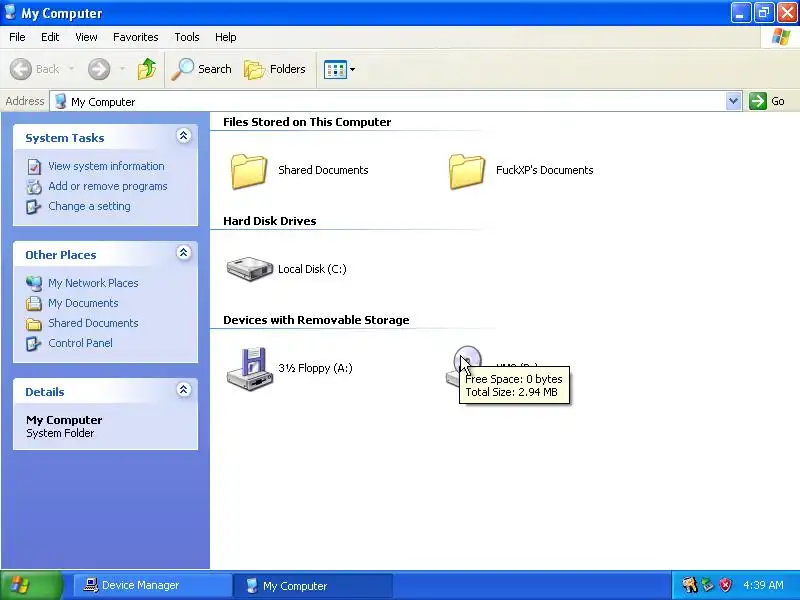The height and width of the screenshot is (600, 800).
Task: Collapse the Other Places panel
Action: pos(184,253)
